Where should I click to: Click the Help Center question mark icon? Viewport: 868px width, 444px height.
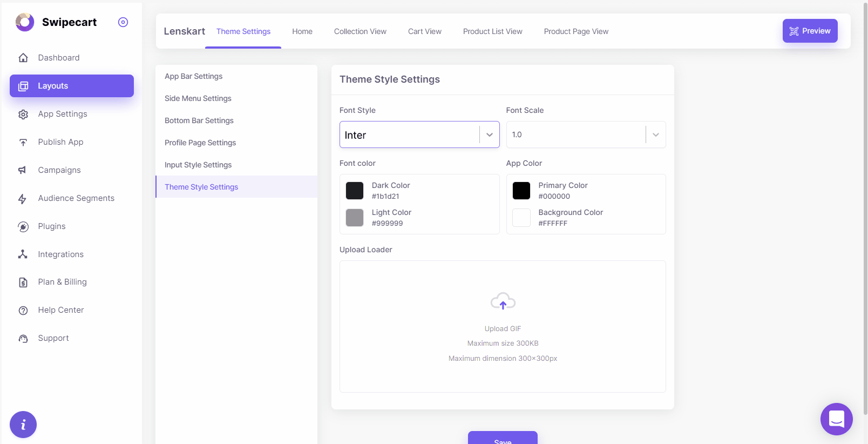click(23, 310)
